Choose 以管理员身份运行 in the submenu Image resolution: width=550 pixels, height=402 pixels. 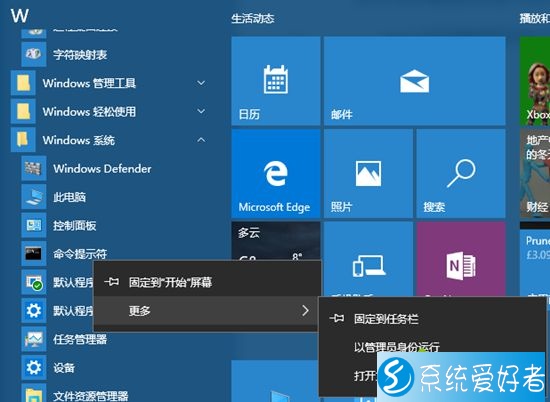coord(433,347)
